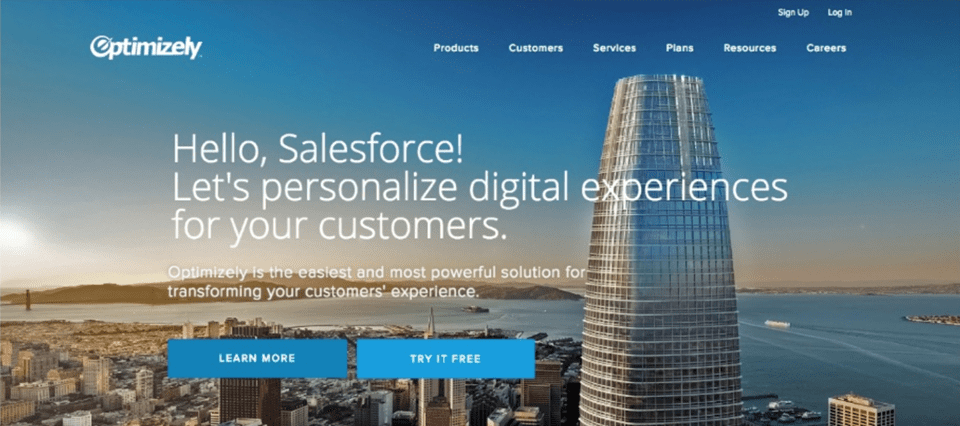View the Plans page
Image resolution: width=960 pixels, height=426 pixels.
coord(680,48)
